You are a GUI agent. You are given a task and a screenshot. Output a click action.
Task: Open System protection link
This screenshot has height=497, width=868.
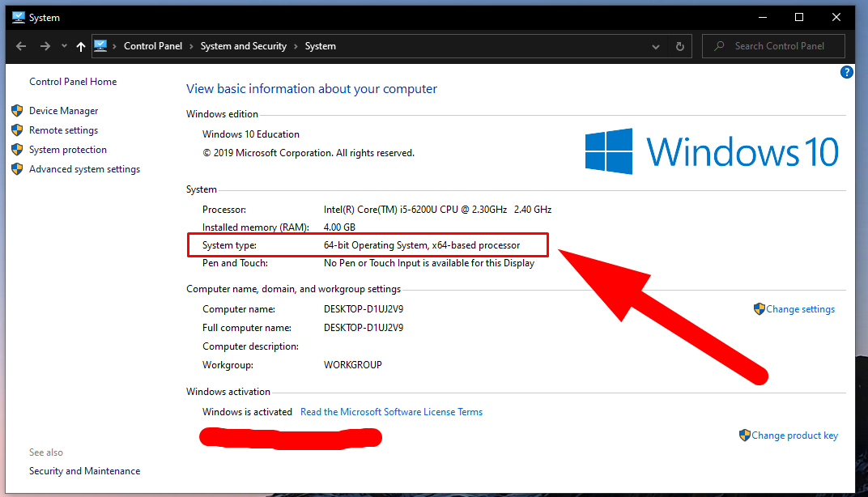tap(68, 150)
